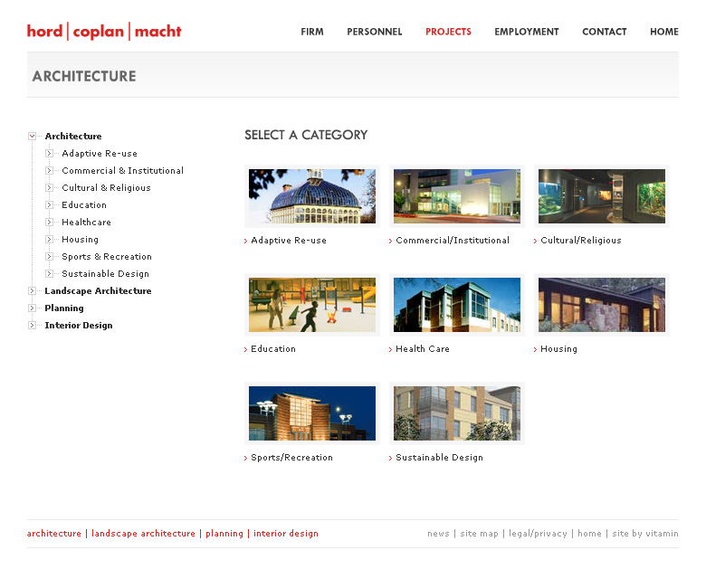This screenshot has height=588, width=706.
Task: Open the Commercial/Institutional building thumbnail
Action: point(457,196)
